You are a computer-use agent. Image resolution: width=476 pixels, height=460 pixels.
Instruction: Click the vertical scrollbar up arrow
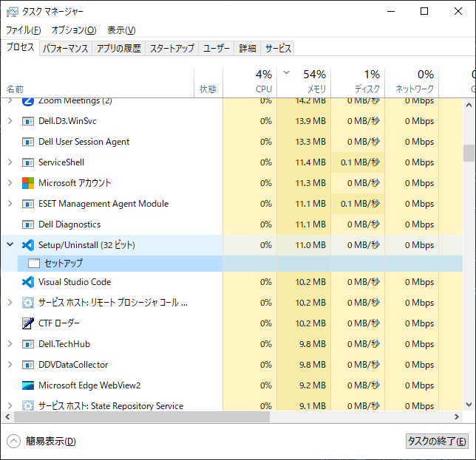click(469, 105)
